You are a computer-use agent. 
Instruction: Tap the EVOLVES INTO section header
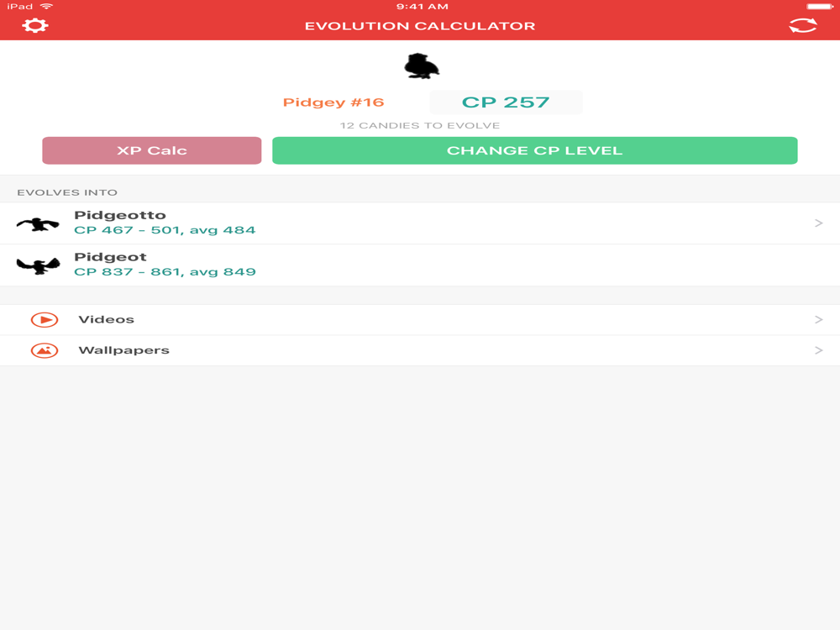(67, 192)
